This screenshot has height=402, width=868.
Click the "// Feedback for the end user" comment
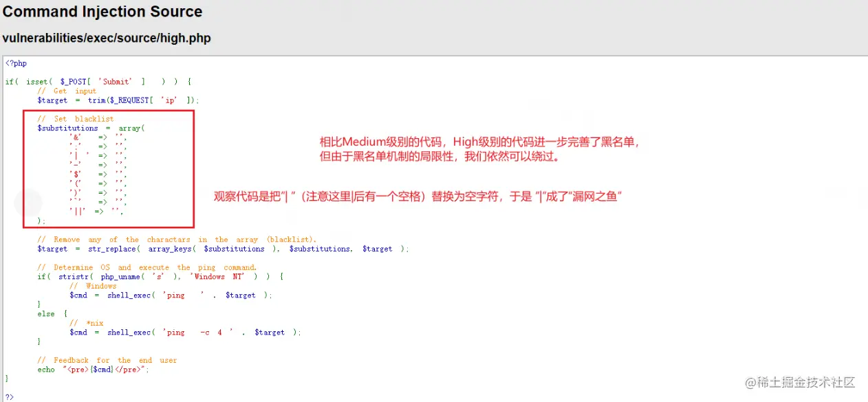[x=107, y=360]
